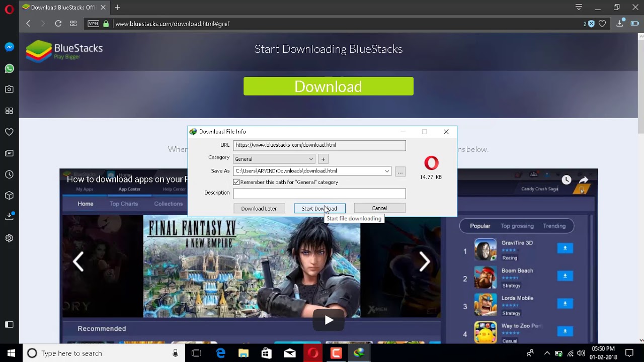
Task: Click download icon for Way to Zoo
Action: (x=565, y=331)
